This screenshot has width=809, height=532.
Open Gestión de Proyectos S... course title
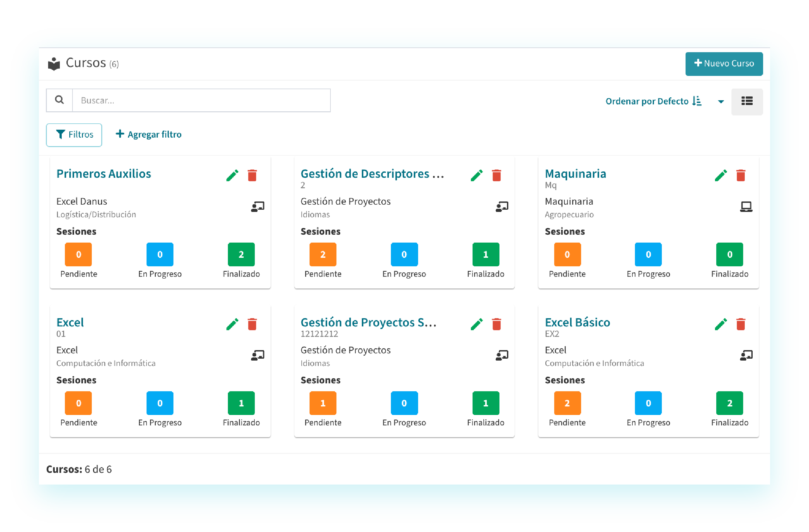pos(368,322)
